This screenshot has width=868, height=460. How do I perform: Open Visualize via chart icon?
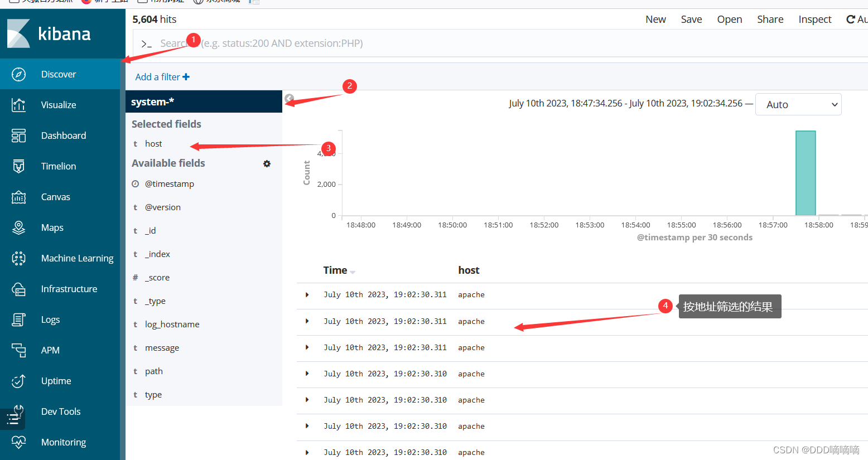18,105
